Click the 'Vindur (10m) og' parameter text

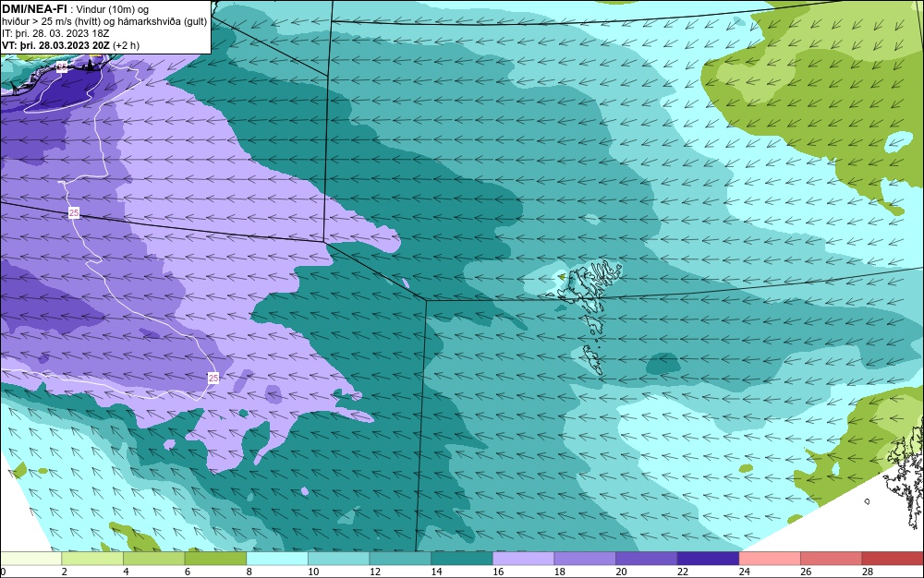tap(113, 10)
